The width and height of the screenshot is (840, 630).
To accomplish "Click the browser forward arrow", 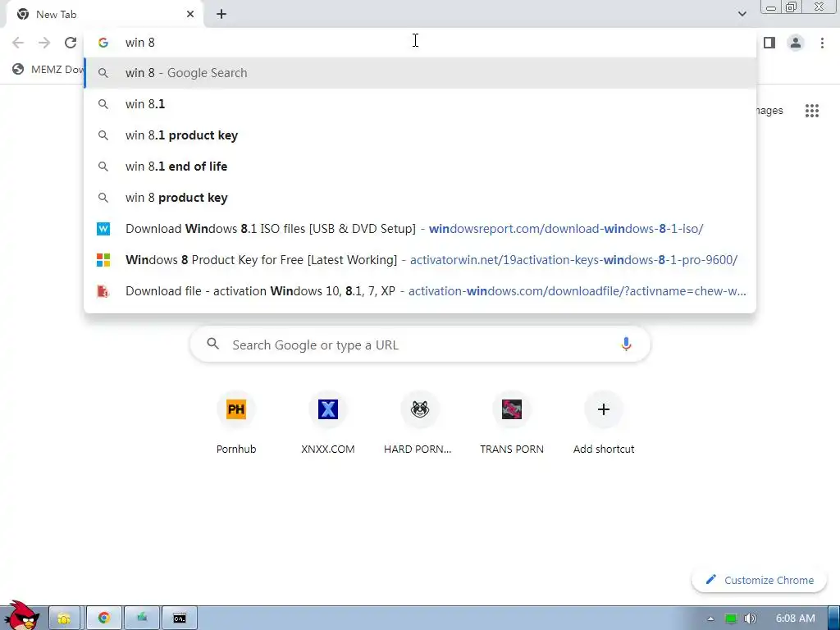I will tap(44, 43).
